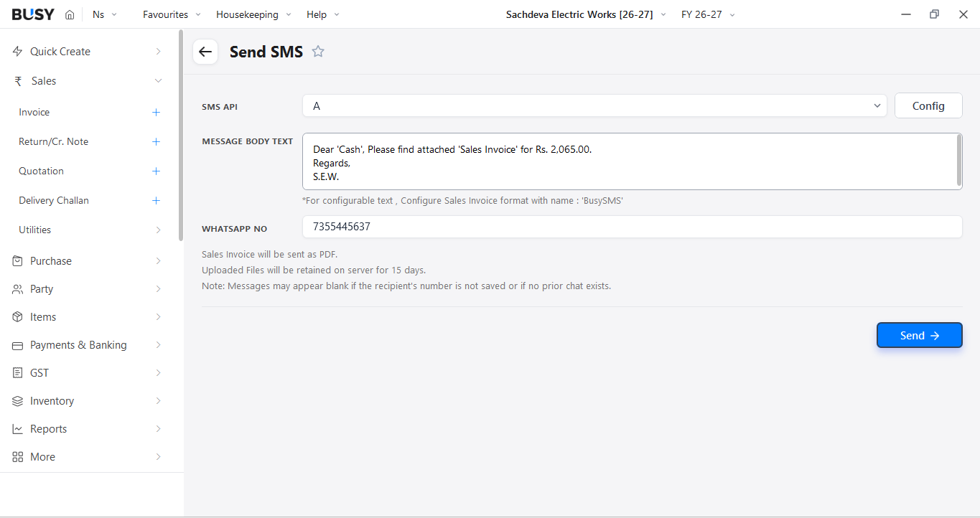The width and height of the screenshot is (980, 518).
Task: Click 'Sales Invoice will be sent as PDF' note
Action: [x=269, y=255]
